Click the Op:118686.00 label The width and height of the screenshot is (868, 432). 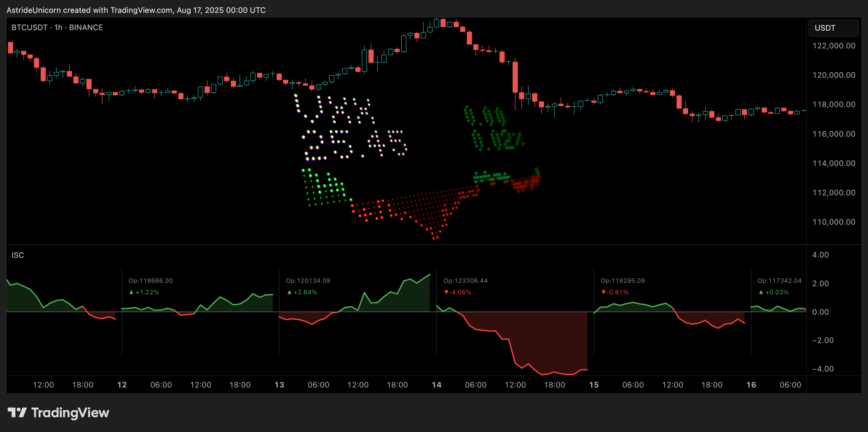pos(151,281)
